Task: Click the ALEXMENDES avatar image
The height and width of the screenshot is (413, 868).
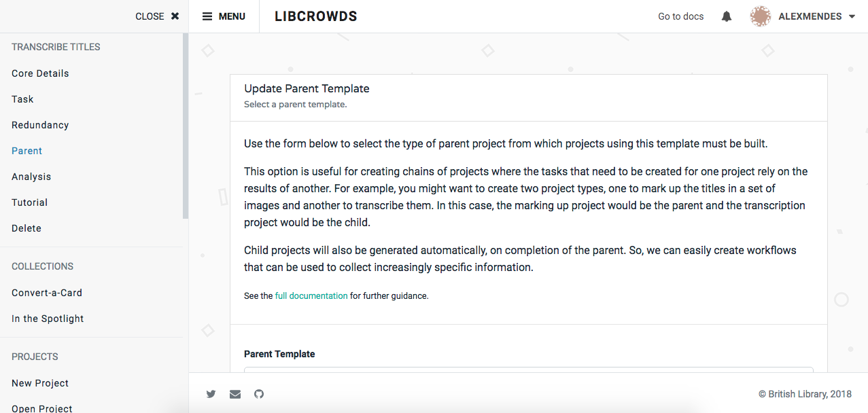Action: [x=760, y=16]
